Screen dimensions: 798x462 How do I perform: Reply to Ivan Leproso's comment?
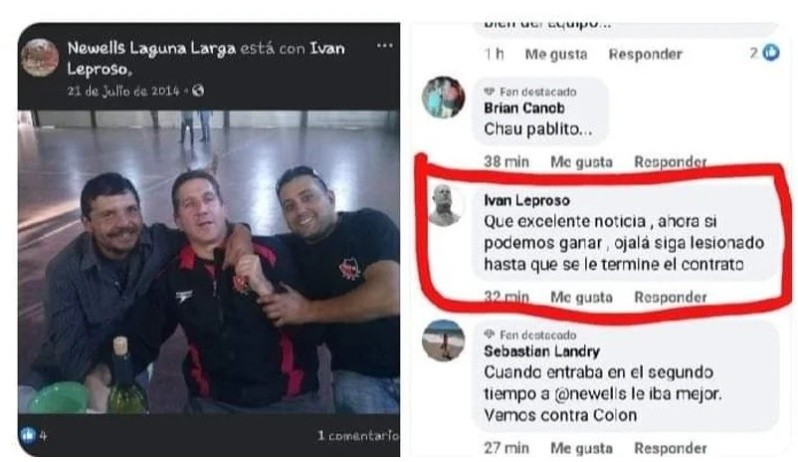click(x=670, y=297)
